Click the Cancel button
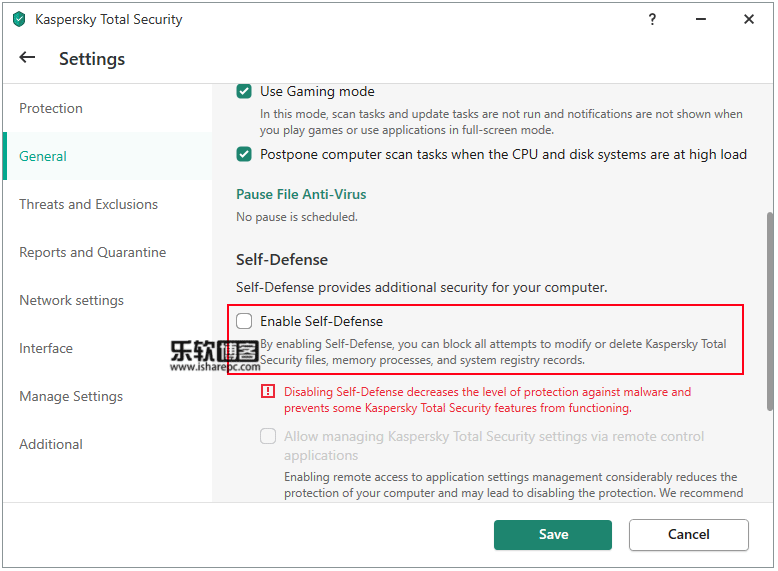Screen dimensions: 778x571 [688, 535]
